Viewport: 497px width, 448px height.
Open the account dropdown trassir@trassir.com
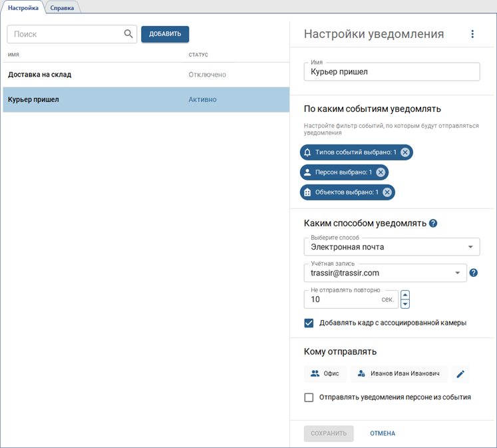tap(458, 272)
